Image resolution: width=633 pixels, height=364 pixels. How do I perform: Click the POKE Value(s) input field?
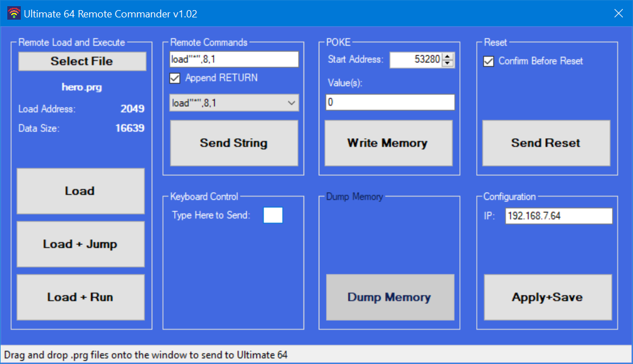coord(390,102)
